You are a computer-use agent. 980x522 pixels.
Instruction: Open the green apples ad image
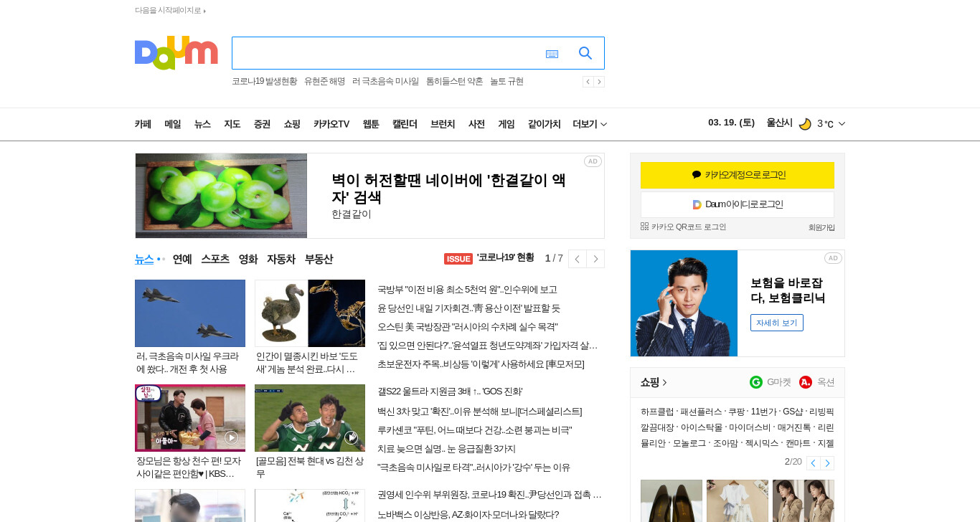coord(221,196)
